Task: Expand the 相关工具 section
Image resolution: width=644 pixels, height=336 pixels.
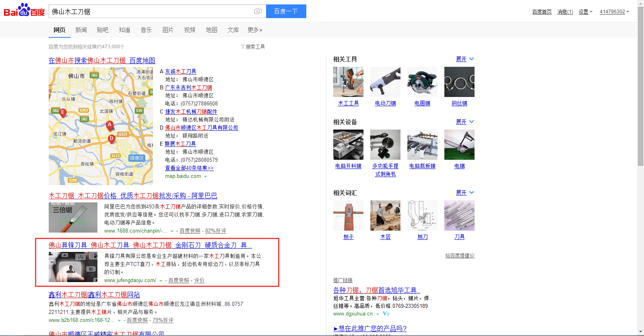Action: coord(465,59)
